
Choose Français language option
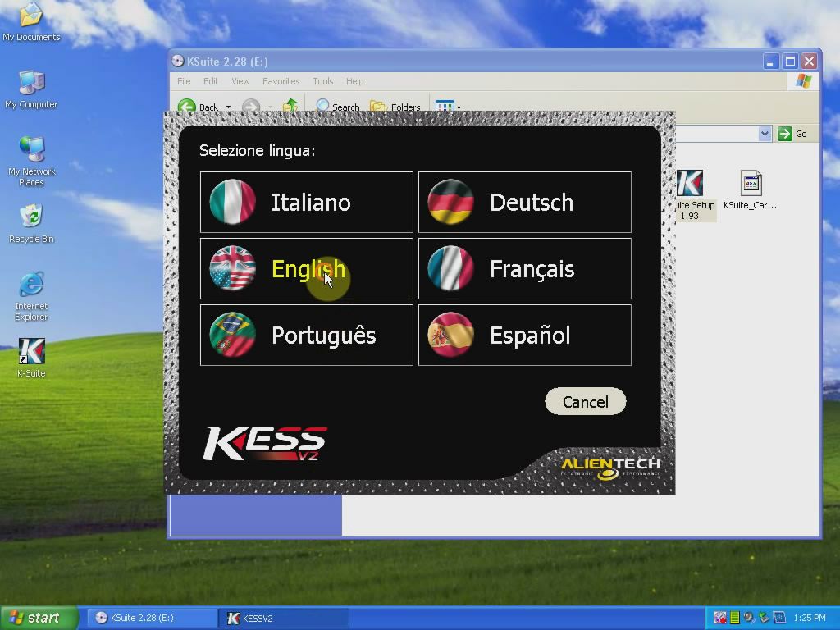[x=524, y=268]
